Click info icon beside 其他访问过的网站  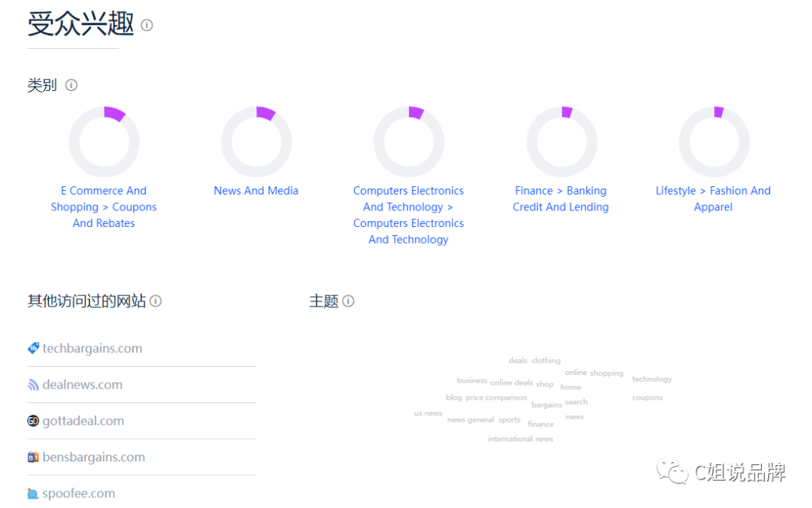(x=156, y=301)
